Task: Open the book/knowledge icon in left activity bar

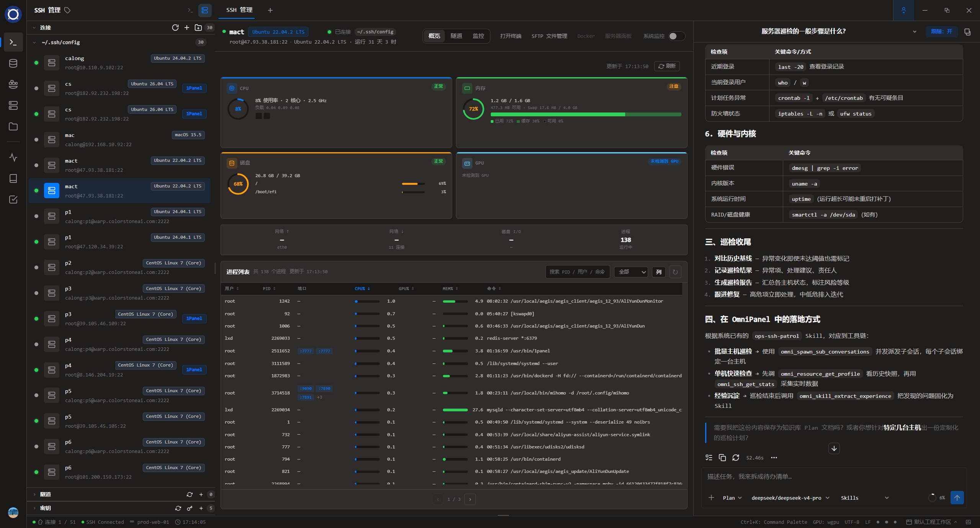Action: [13, 178]
